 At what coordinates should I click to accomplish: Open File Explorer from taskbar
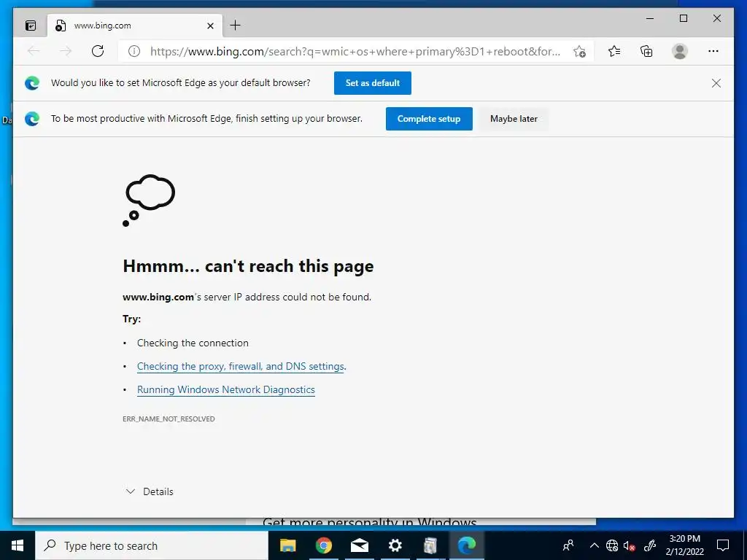tap(287, 545)
